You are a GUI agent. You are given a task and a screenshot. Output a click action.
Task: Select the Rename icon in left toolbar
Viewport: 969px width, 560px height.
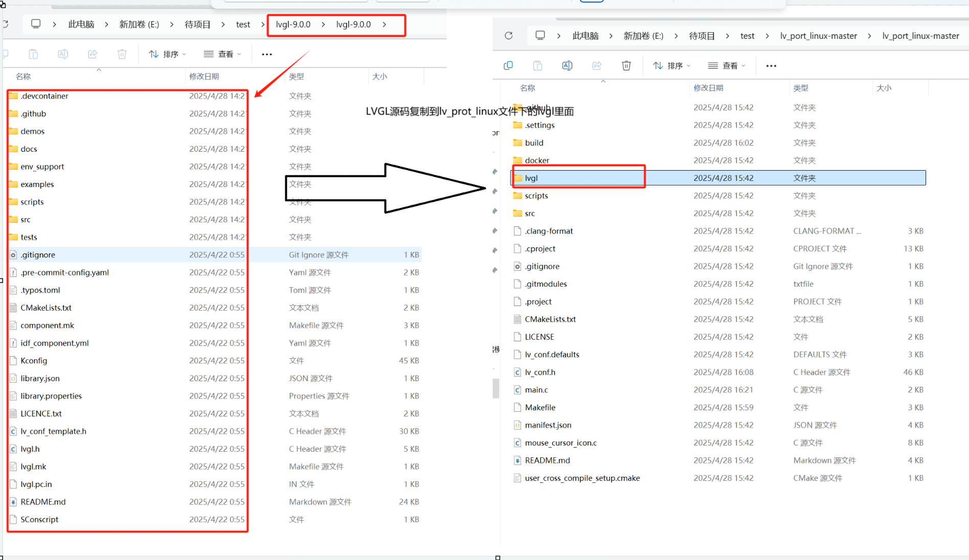[63, 54]
